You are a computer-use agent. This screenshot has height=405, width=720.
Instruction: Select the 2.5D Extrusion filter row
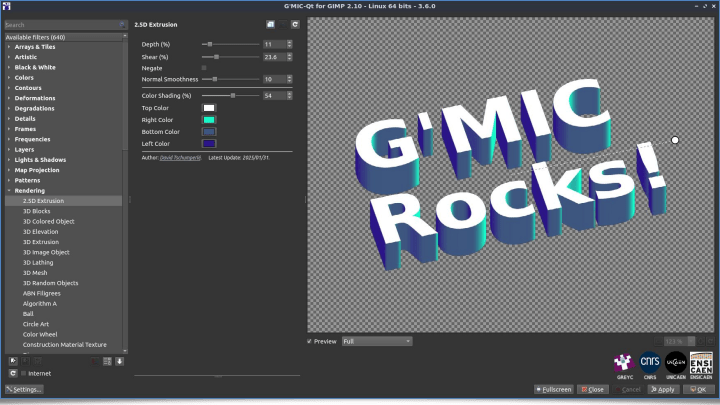click(63, 201)
